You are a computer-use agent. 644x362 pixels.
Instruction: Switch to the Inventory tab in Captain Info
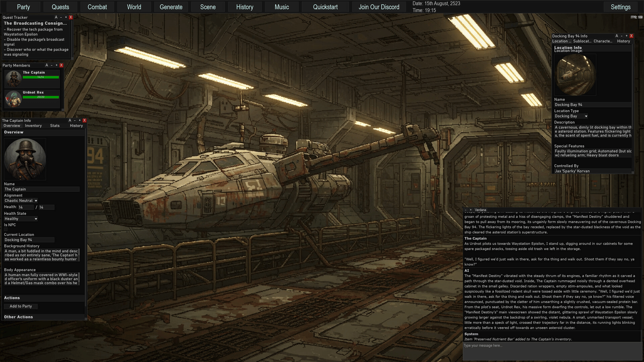33,125
